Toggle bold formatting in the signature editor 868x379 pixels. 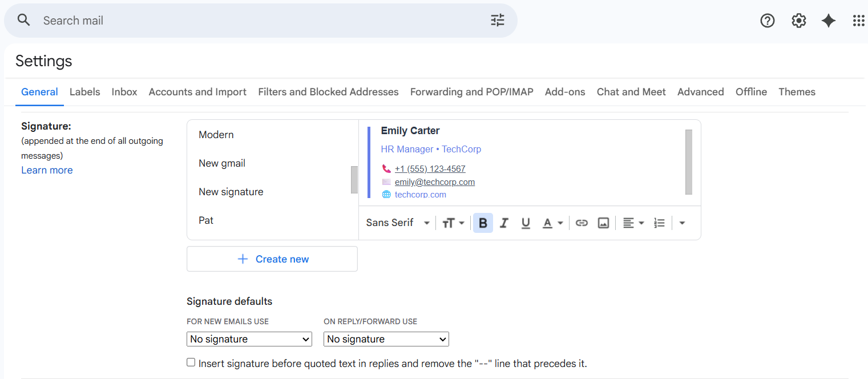tap(482, 223)
